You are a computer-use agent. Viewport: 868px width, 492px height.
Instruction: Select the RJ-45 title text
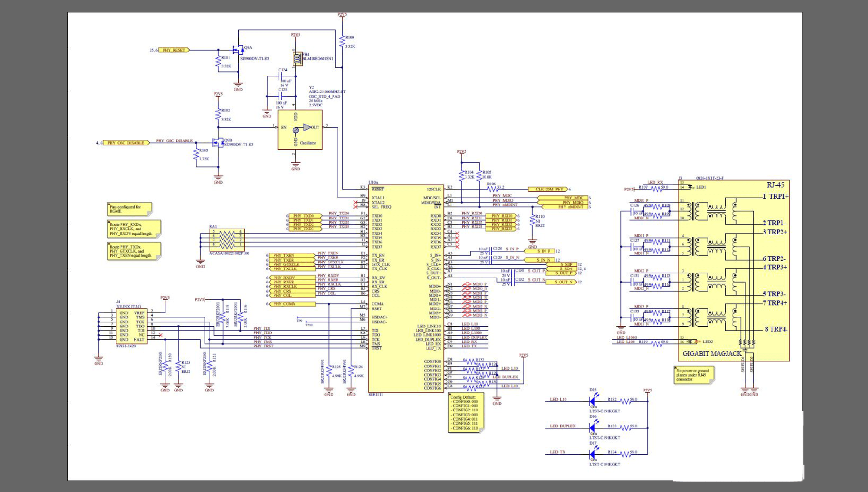pyautogui.click(x=775, y=185)
